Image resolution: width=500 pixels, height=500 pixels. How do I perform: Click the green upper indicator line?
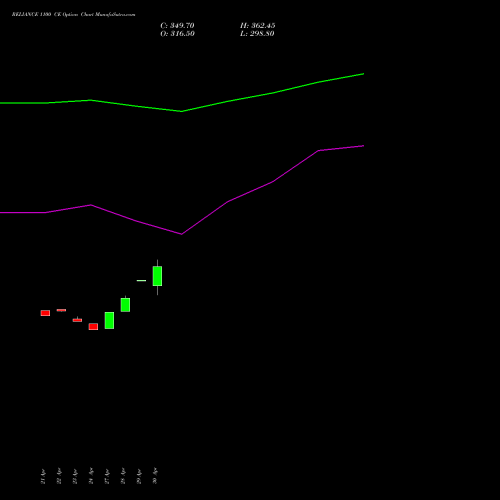point(182,111)
